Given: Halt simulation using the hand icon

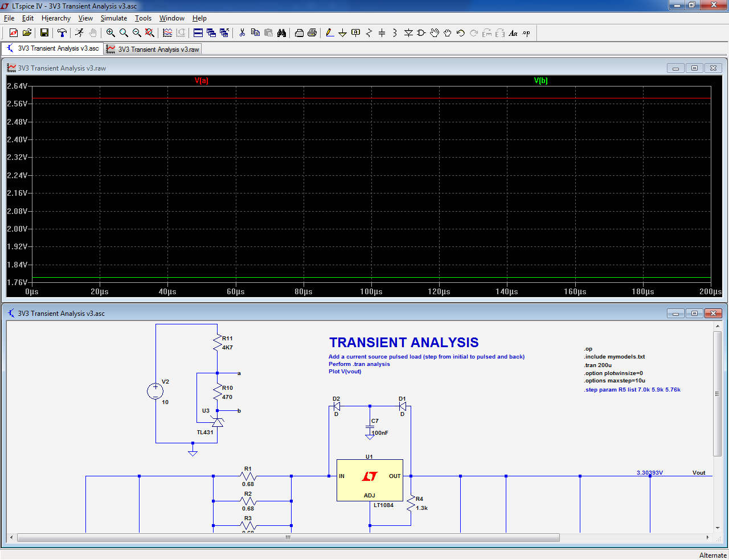Looking at the screenshot, I should pos(93,33).
